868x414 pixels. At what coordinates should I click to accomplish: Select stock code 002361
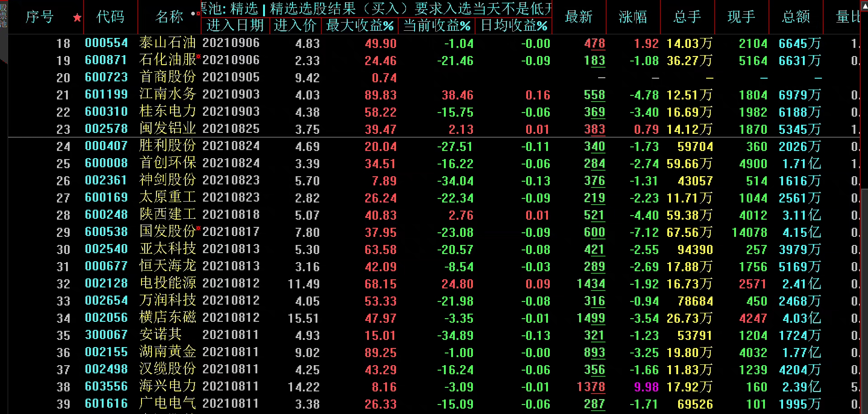(106, 180)
